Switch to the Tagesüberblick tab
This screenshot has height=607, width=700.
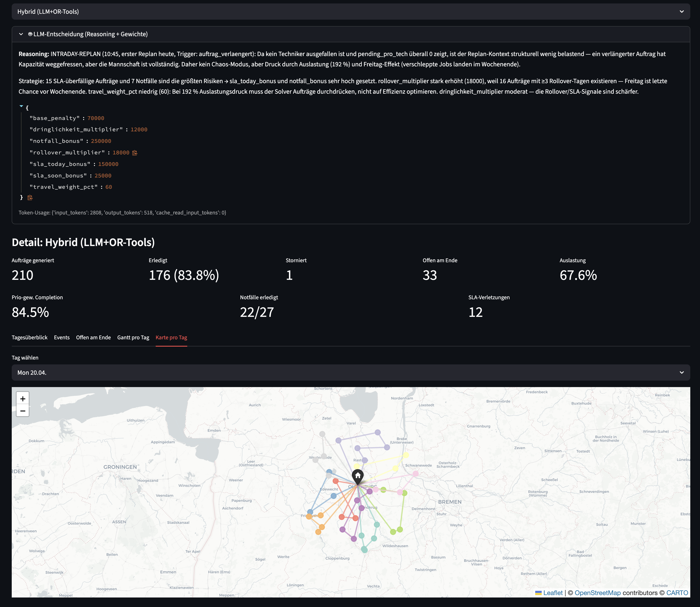[30, 337]
